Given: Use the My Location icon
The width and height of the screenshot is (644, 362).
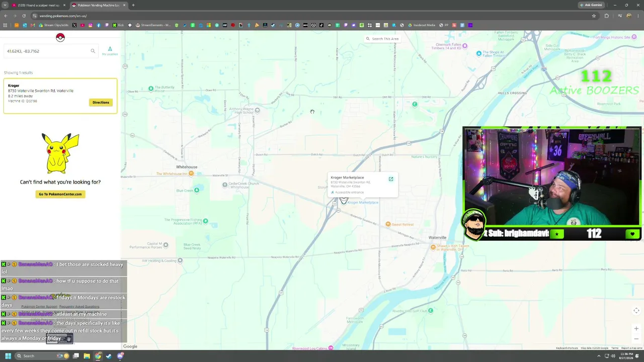Looking at the screenshot, I should [110, 50].
